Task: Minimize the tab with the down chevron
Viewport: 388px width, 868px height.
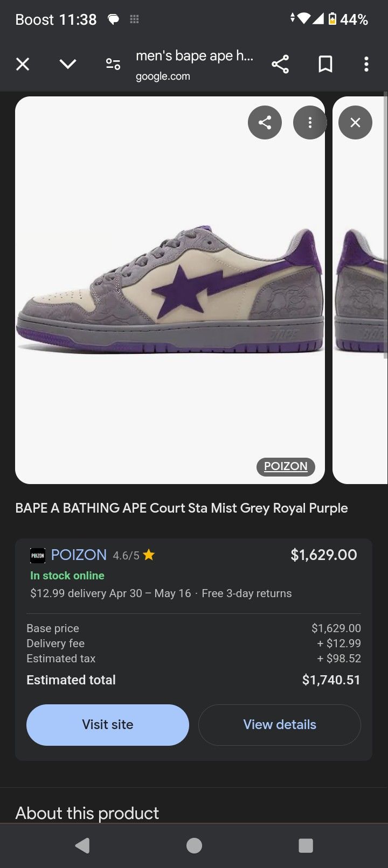Action: (x=68, y=65)
